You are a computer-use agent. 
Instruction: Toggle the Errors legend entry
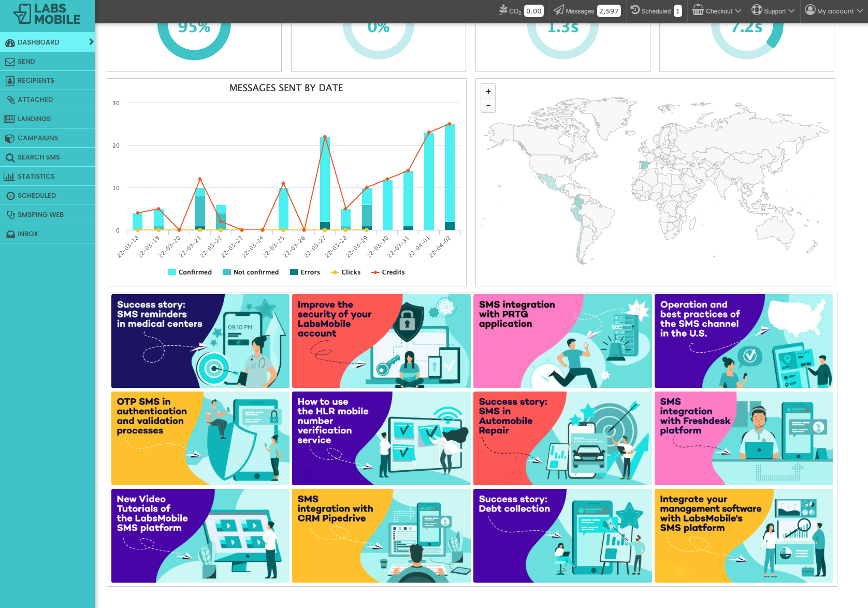(x=305, y=272)
